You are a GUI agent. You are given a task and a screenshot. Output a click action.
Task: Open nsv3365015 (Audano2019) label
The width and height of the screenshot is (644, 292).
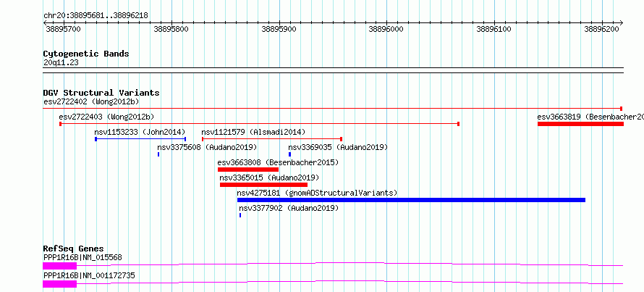(x=269, y=178)
